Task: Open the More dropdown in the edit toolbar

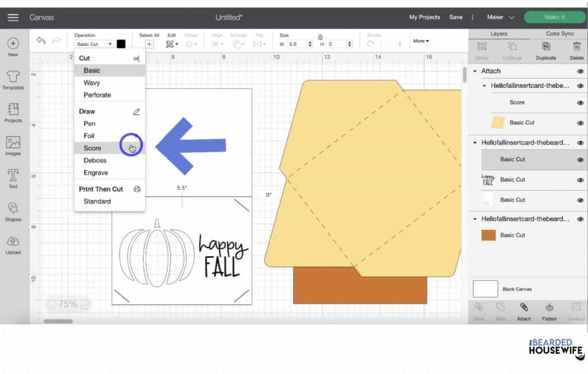Action: point(421,41)
